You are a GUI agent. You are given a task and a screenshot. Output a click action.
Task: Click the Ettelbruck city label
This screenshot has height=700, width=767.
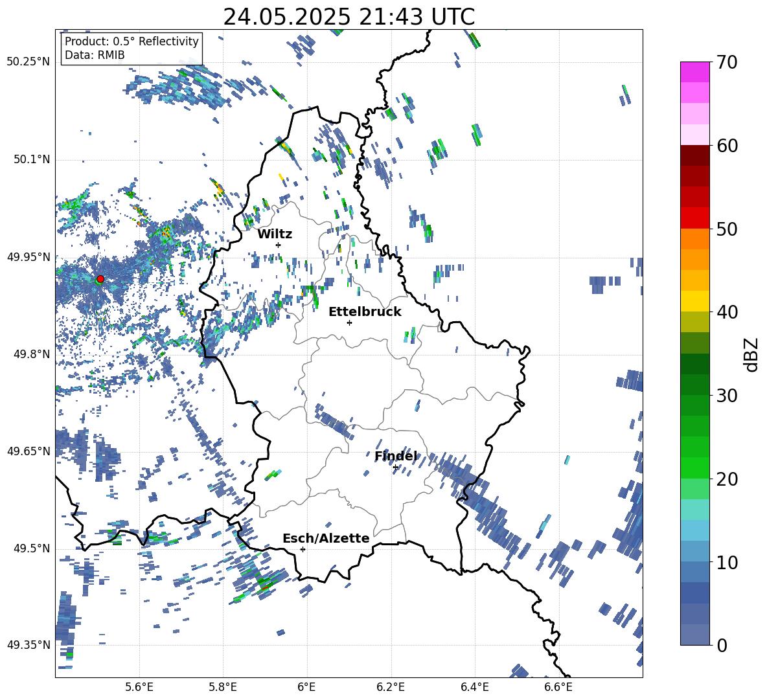tap(365, 312)
